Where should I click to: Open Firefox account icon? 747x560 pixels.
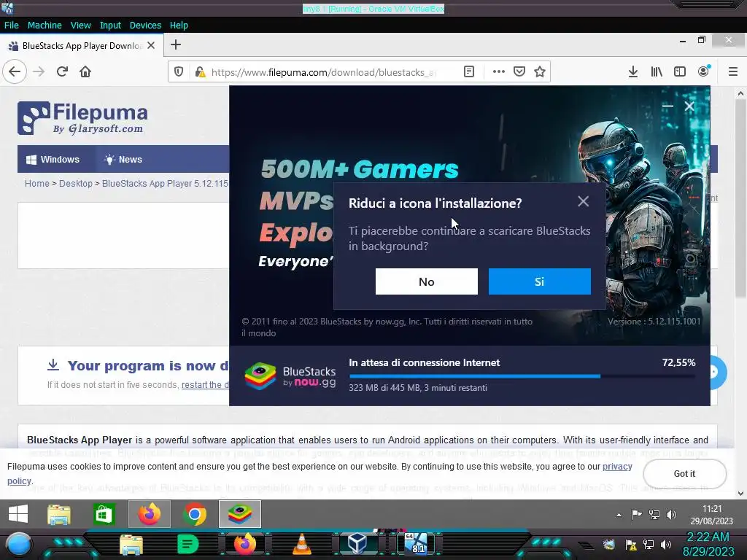(x=704, y=72)
